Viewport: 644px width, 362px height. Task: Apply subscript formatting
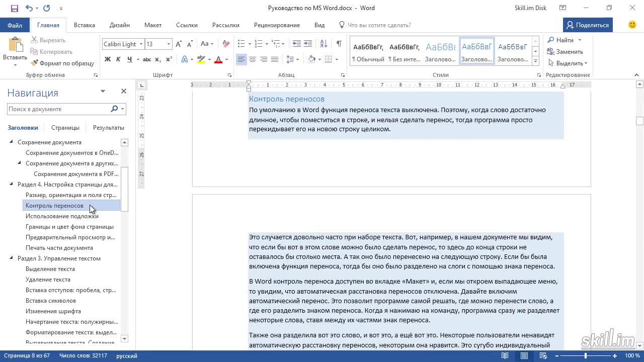(x=158, y=59)
